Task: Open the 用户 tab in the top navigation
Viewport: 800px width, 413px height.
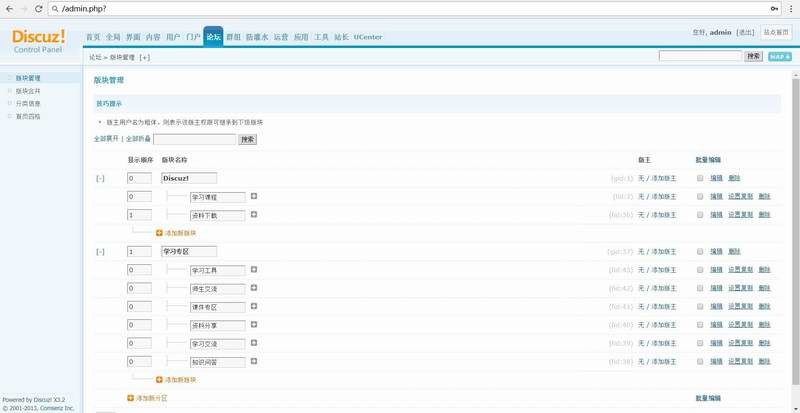Action: coord(173,37)
